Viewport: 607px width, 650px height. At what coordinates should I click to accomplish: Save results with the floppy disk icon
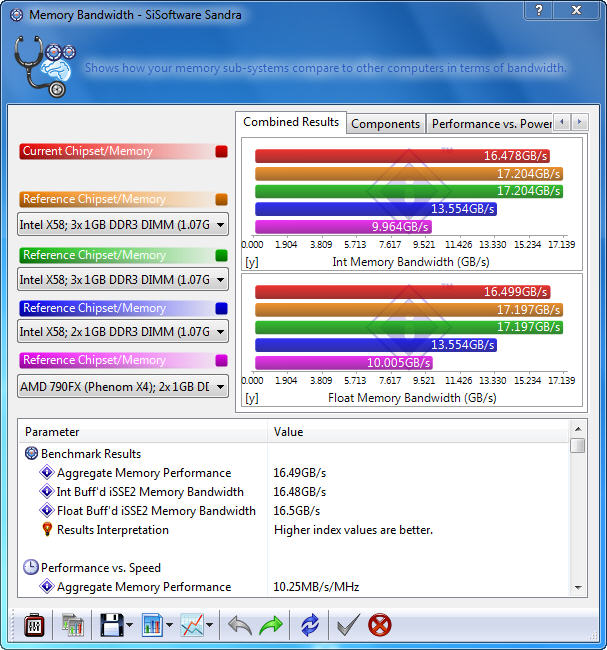[x=112, y=625]
